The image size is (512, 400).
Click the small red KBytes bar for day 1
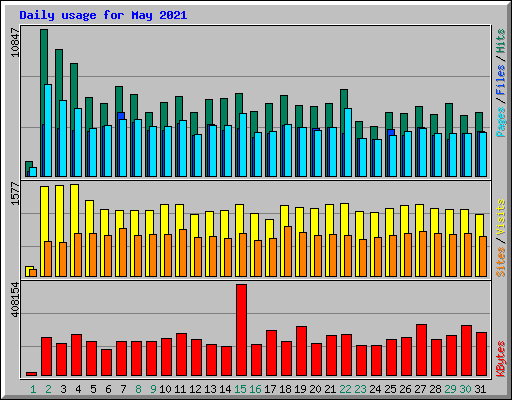[x=32, y=374]
